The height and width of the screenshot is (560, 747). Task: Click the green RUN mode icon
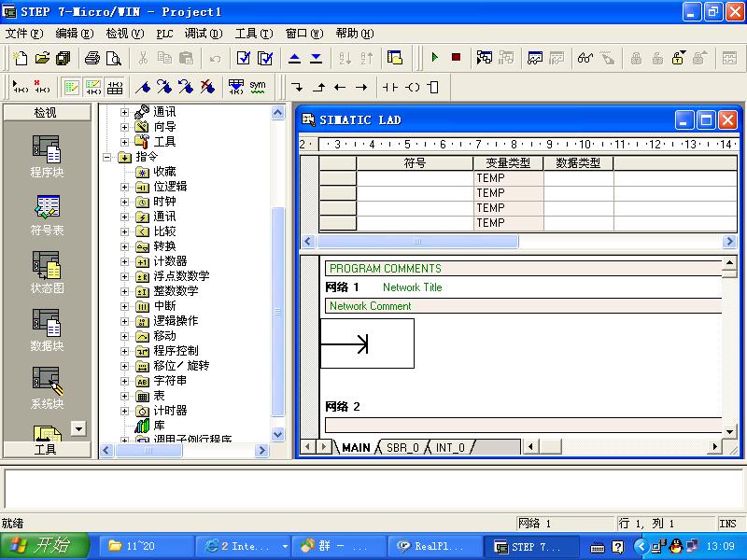coord(434,58)
